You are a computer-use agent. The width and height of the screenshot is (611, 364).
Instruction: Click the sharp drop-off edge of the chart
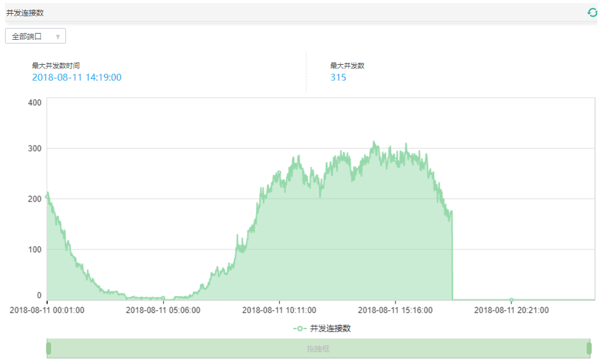(452, 255)
